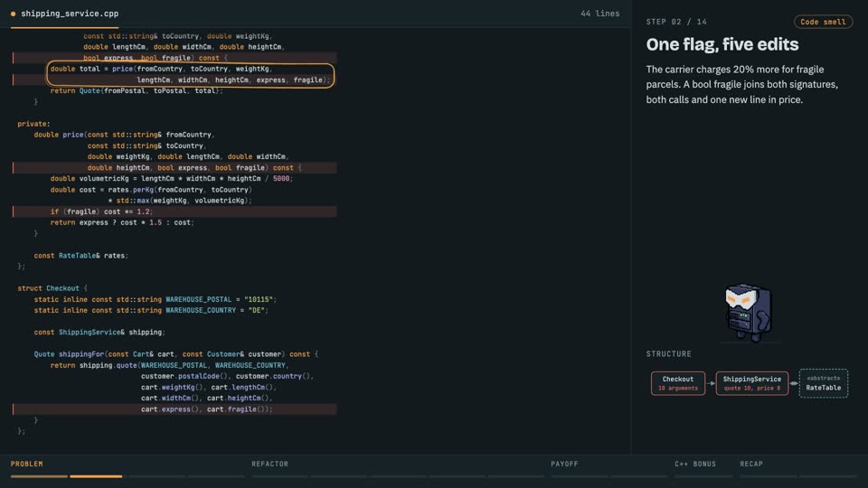Click the first completed progress segment under PROBLEM
Image resolution: width=868 pixels, height=488 pixels.
coord(39,476)
